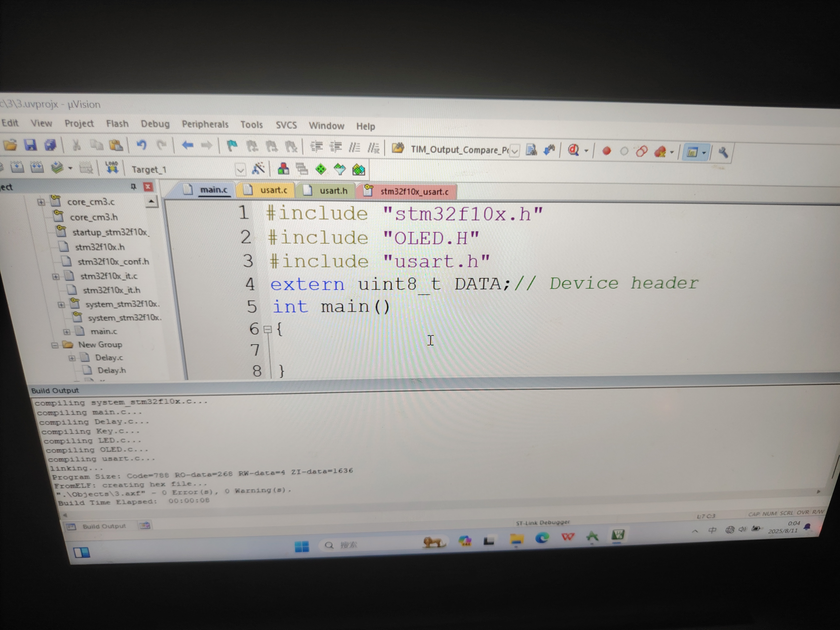840x630 pixels.
Task: Open the Target_1 selection dropdown
Action: 240,170
